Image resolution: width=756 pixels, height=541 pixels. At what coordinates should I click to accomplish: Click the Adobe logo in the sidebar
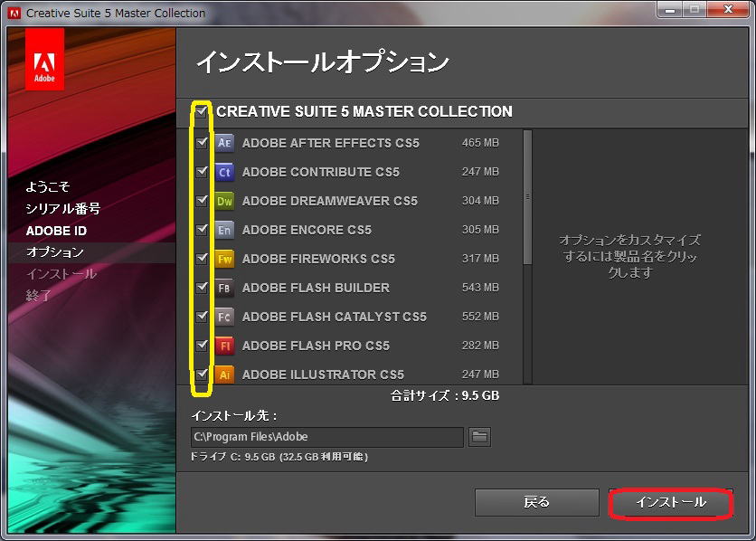tap(44, 60)
